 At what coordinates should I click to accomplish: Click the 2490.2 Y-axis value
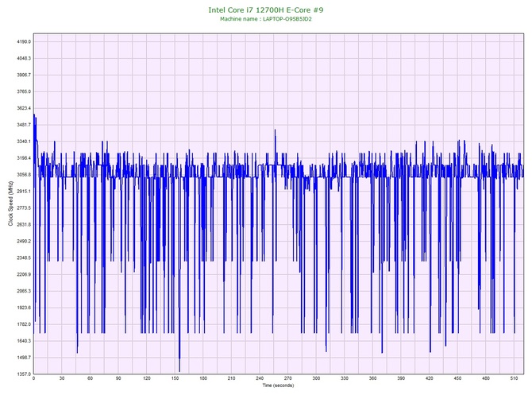(24, 242)
